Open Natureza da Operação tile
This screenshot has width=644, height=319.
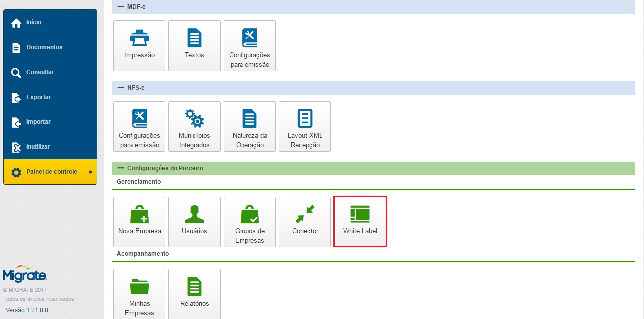click(249, 126)
